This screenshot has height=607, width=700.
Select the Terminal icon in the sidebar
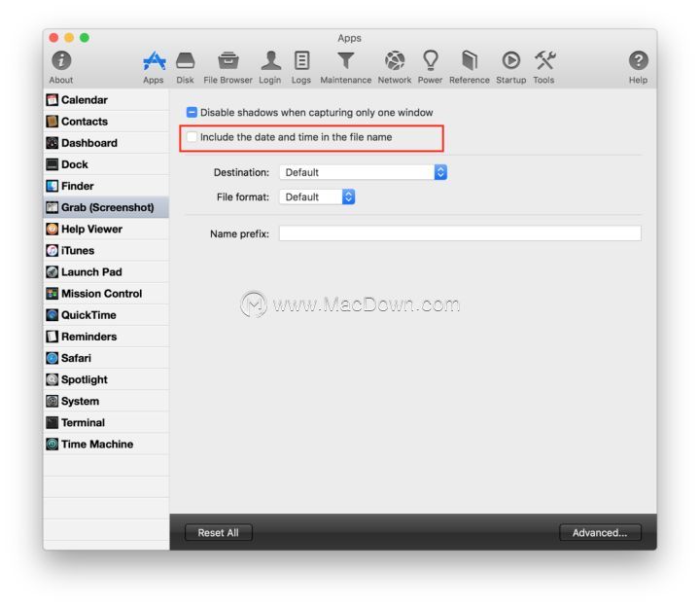[x=52, y=422]
